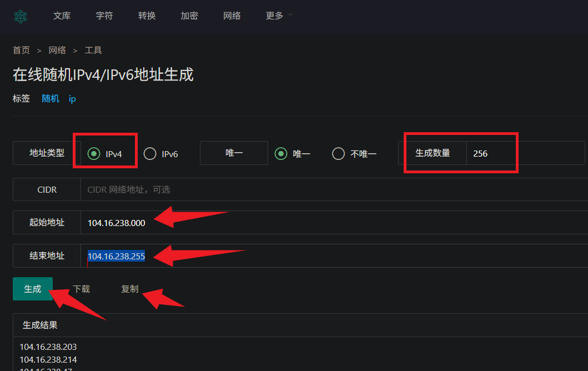Image resolution: width=588 pixels, height=371 pixels.
Task: Select the IPv4 radio button
Action: [94, 154]
